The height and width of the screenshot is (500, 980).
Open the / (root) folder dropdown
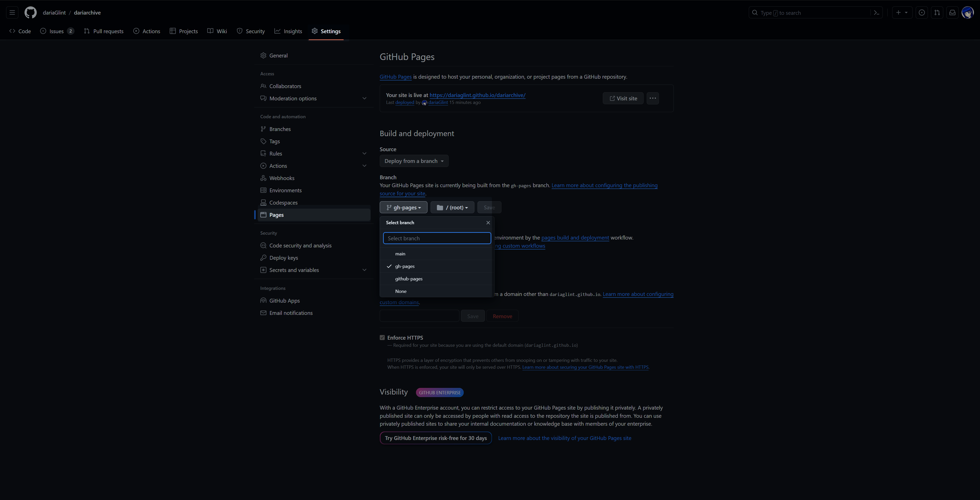tap(452, 207)
